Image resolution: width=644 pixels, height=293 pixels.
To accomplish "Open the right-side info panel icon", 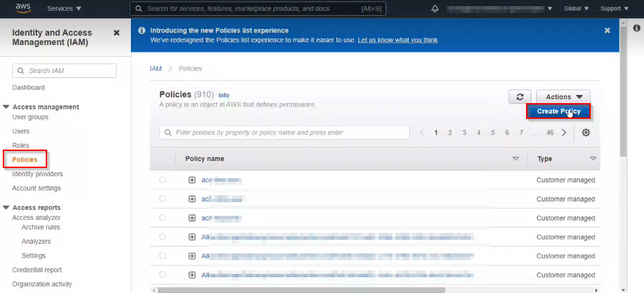I will click(636, 28).
